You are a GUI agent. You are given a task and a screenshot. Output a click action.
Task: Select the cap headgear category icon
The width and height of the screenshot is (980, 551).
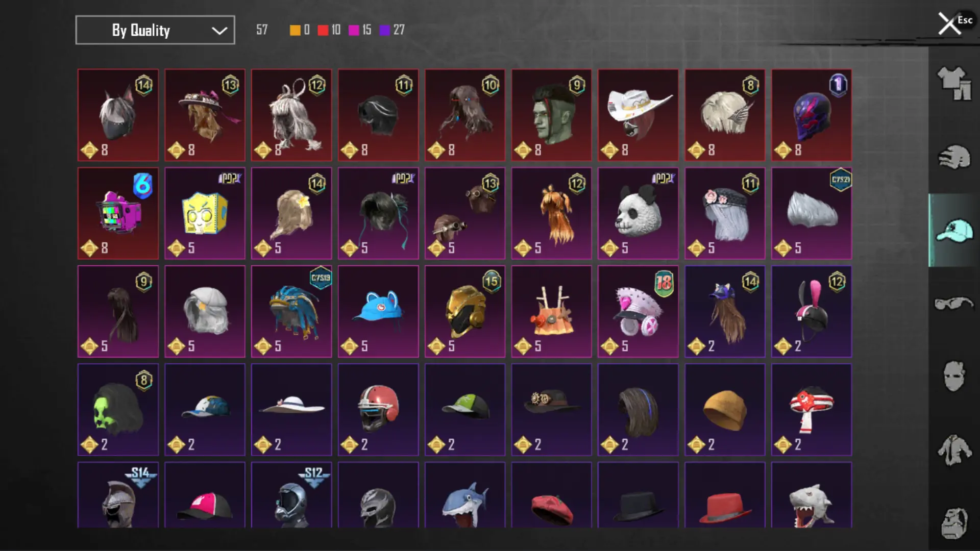(x=953, y=231)
